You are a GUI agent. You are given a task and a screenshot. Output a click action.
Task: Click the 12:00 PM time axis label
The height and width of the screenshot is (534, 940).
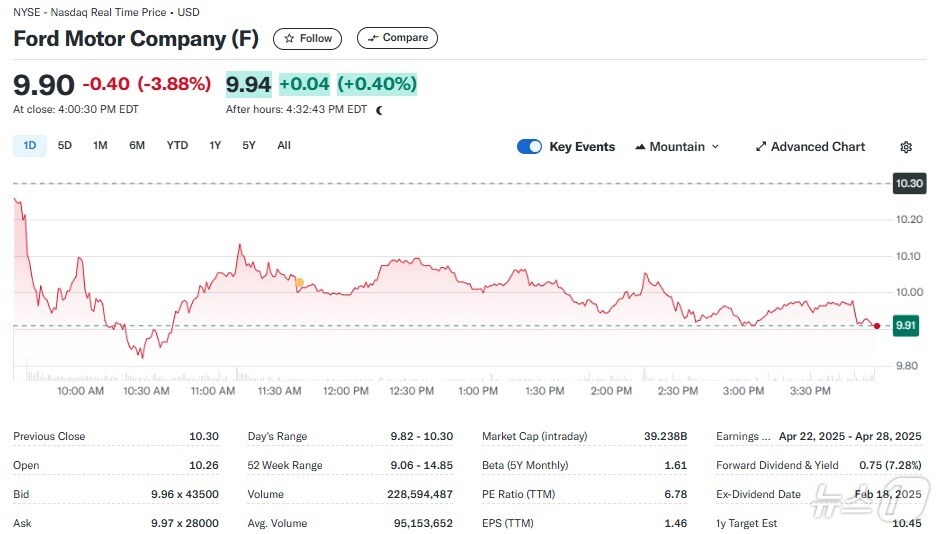(x=346, y=391)
